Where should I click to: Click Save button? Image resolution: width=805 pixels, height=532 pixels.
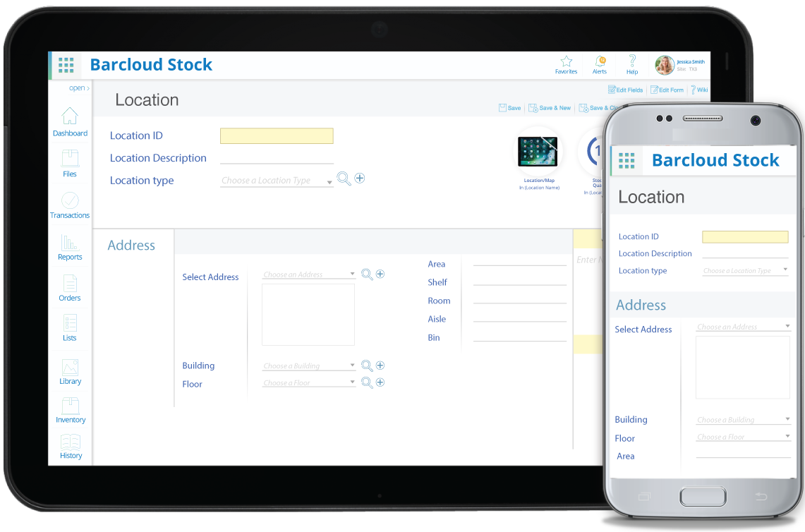point(510,108)
